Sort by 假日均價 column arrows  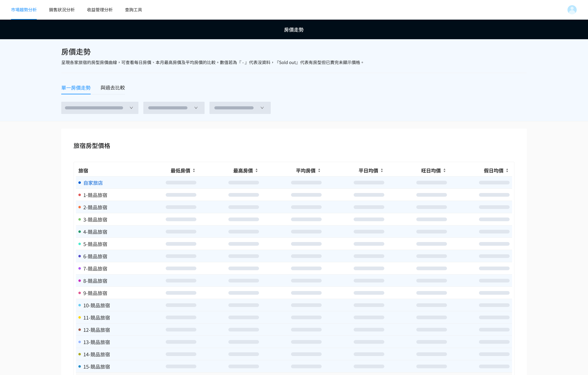[507, 171]
